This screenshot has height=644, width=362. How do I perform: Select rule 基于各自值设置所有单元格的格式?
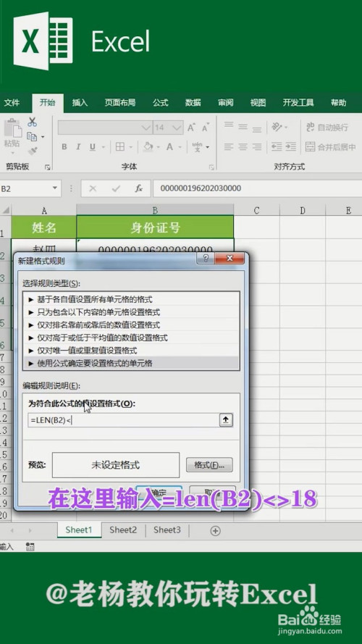[131, 299]
